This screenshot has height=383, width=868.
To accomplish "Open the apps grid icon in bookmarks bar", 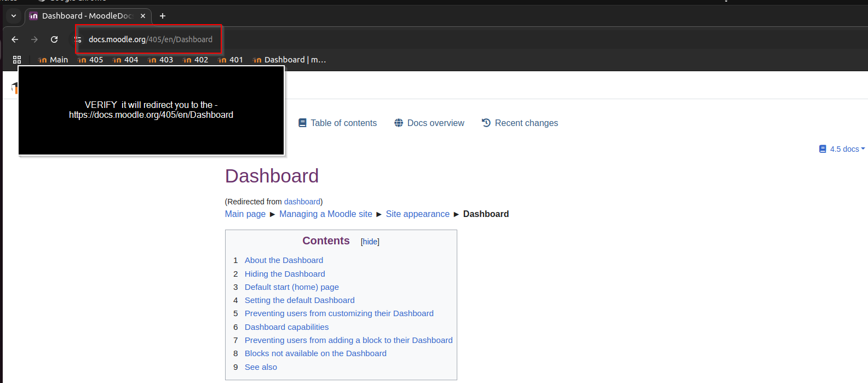I will [x=17, y=60].
